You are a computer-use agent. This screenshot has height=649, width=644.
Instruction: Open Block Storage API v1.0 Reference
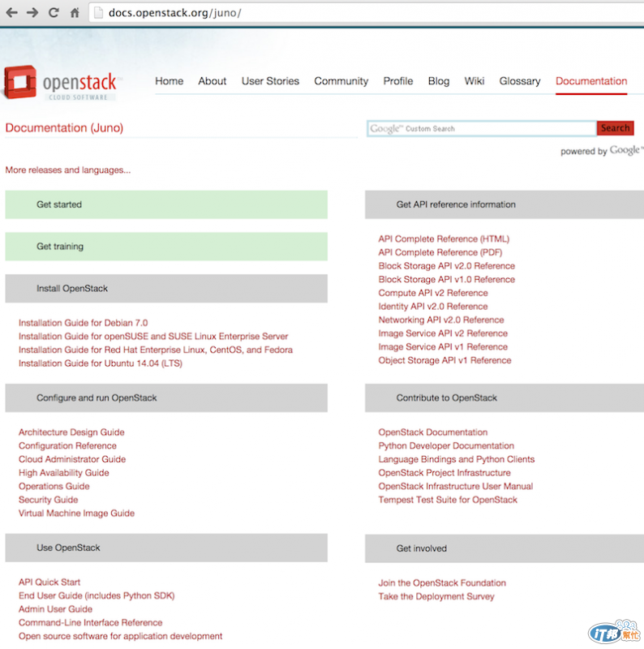click(447, 279)
